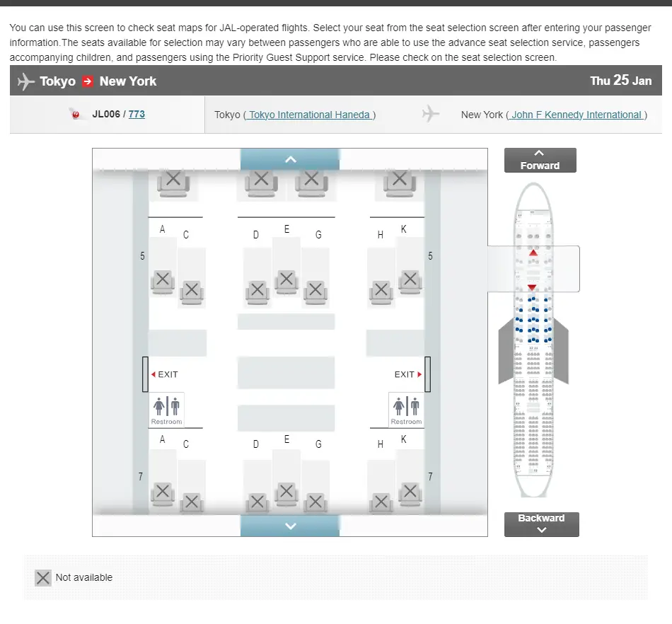
Task: Click the red up arrow on aircraft overview
Action: pyautogui.click(x=533, y=253)
